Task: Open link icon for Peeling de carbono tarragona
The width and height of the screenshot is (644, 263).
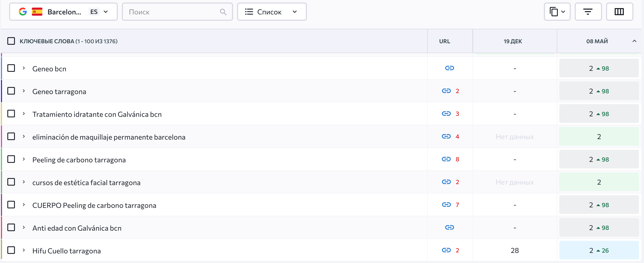Action: coord(446,159)
